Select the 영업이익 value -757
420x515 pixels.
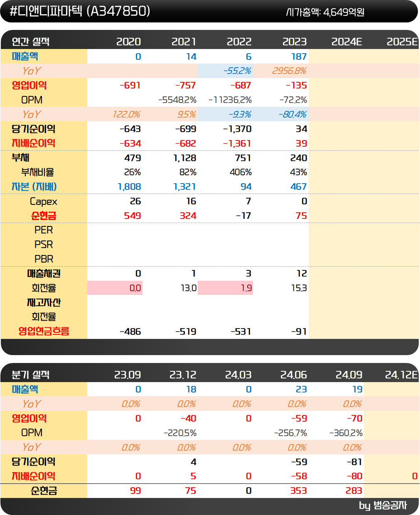tap(185, 86)
